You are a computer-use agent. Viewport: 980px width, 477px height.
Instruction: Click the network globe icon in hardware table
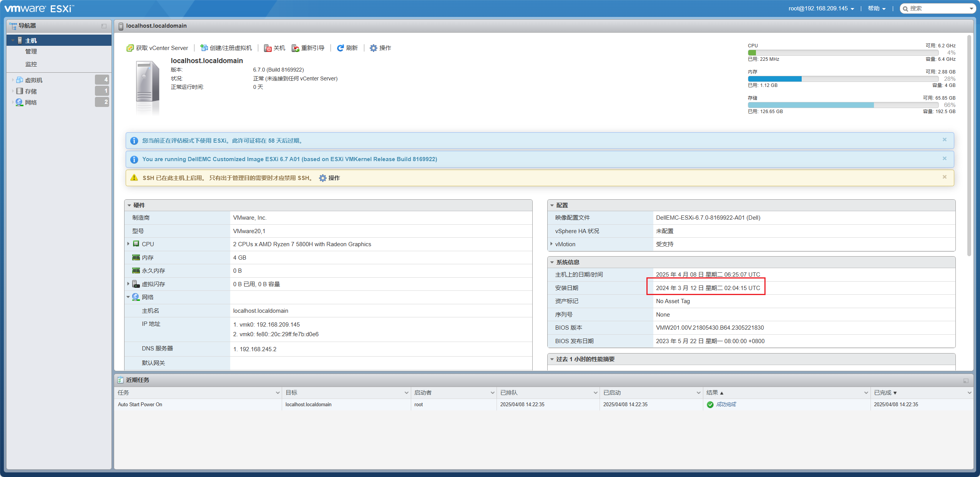click(136, 297)
